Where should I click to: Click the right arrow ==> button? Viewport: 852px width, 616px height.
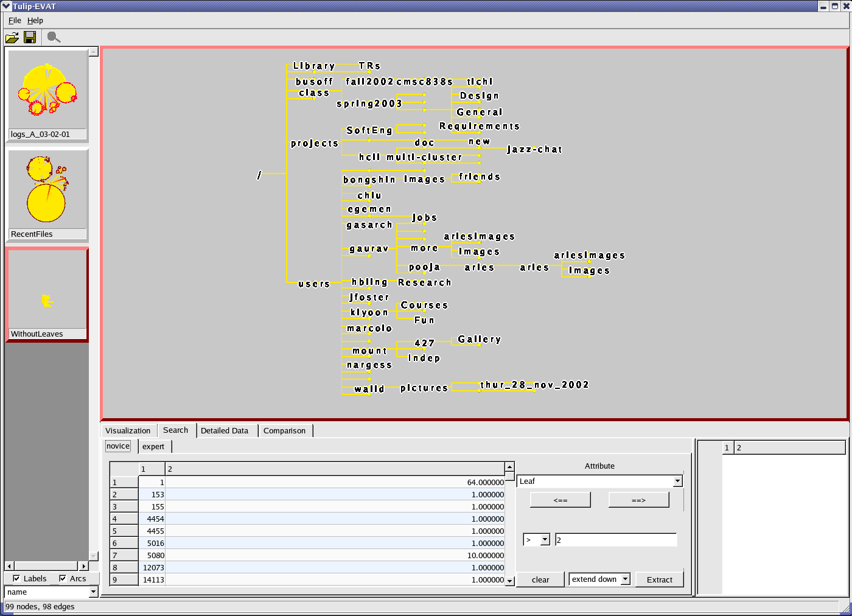(x=638, y=500)
